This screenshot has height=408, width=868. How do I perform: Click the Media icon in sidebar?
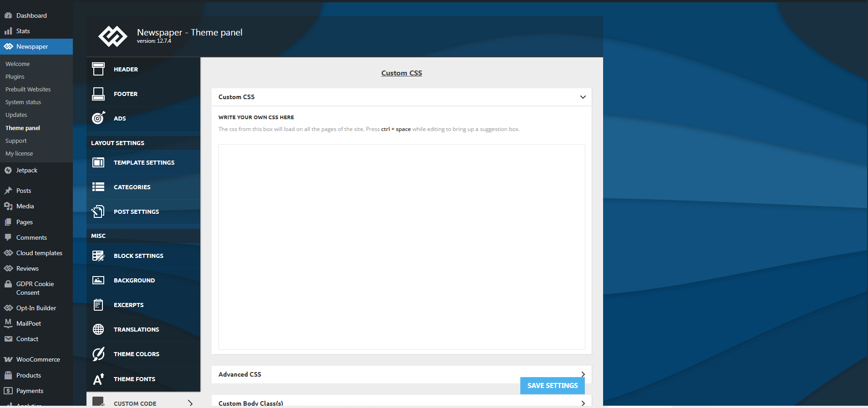tap(8, 206)
